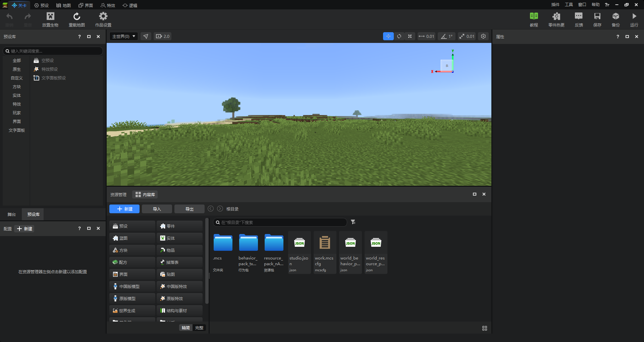Open the 配置 panel help icon
This screenshot has height=342, width=644.
coord(79,228)
